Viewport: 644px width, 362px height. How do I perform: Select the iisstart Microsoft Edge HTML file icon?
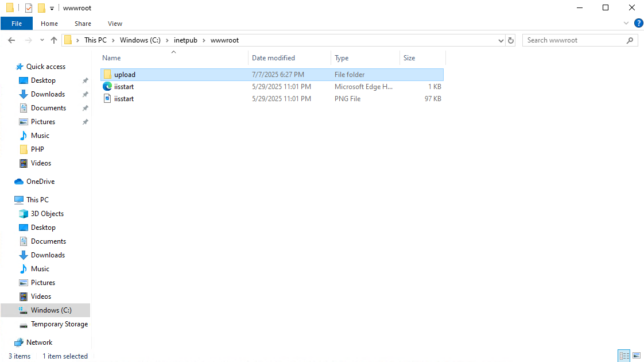click(x=107, y=86)
